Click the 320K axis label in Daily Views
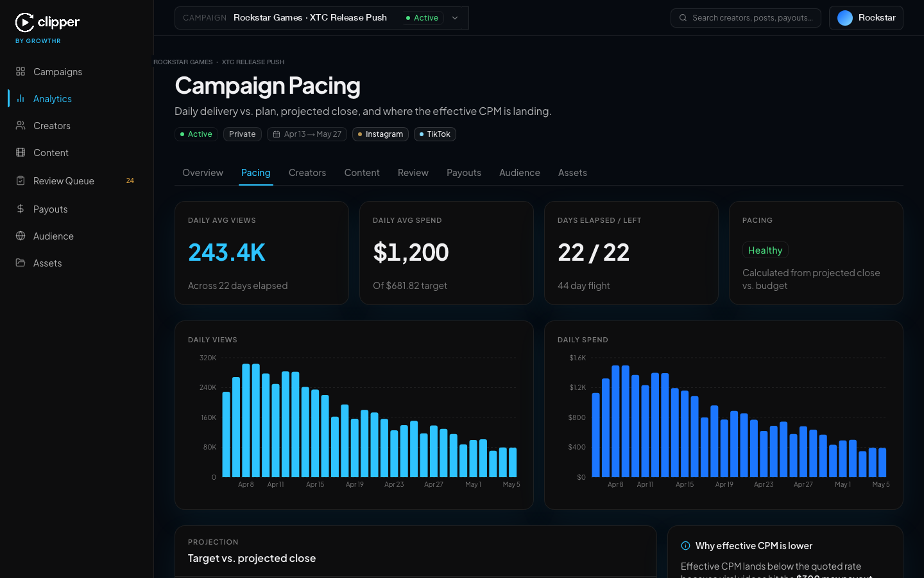 coord(208,358)
